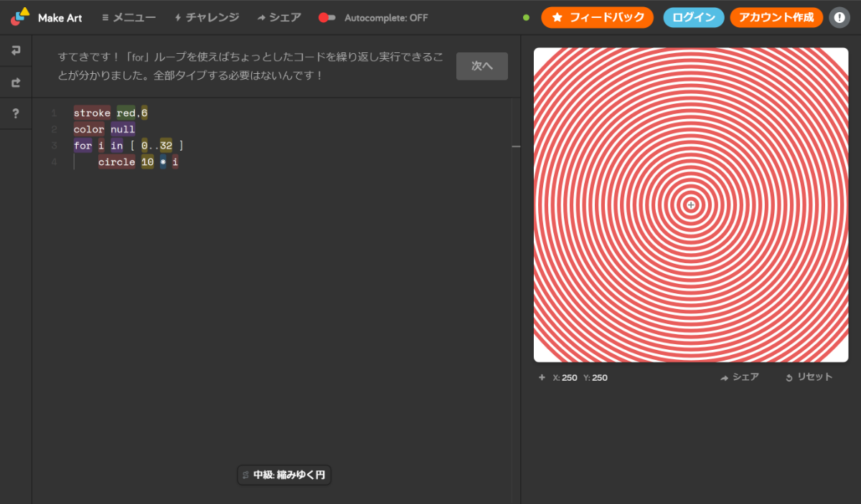Screen dimensions: 861x504
Task: Click アカウント作成 to create an account
Action: [776, 17]
